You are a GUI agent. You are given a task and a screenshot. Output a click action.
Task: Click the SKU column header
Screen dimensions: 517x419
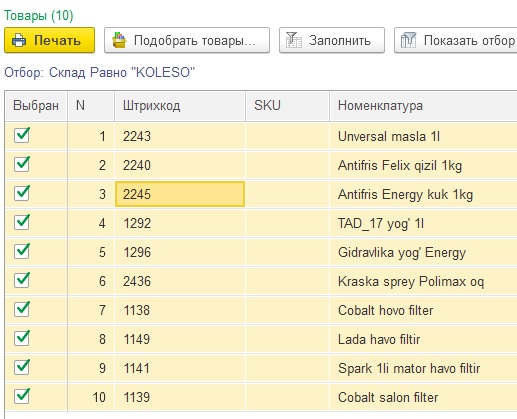[287, 106]
